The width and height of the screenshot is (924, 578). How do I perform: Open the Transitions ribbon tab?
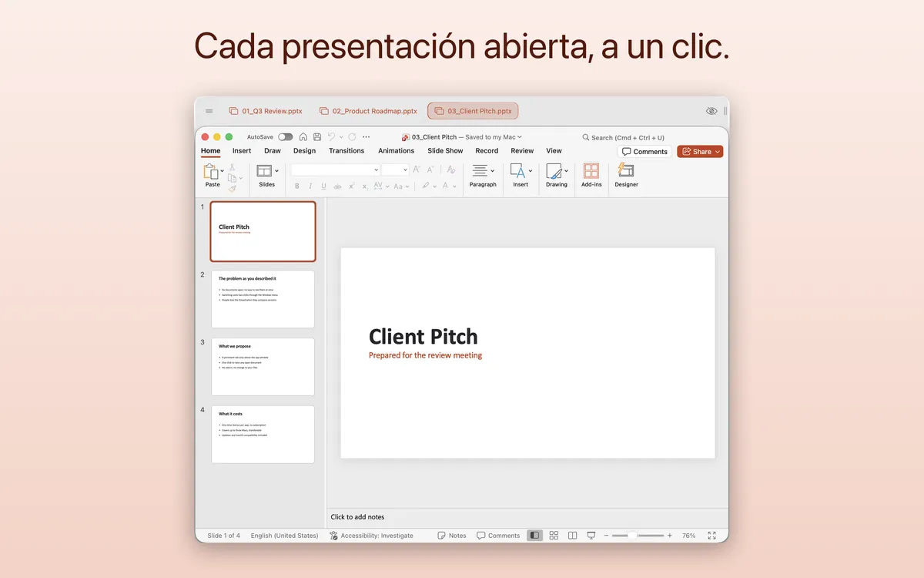[x=346, y=151]
